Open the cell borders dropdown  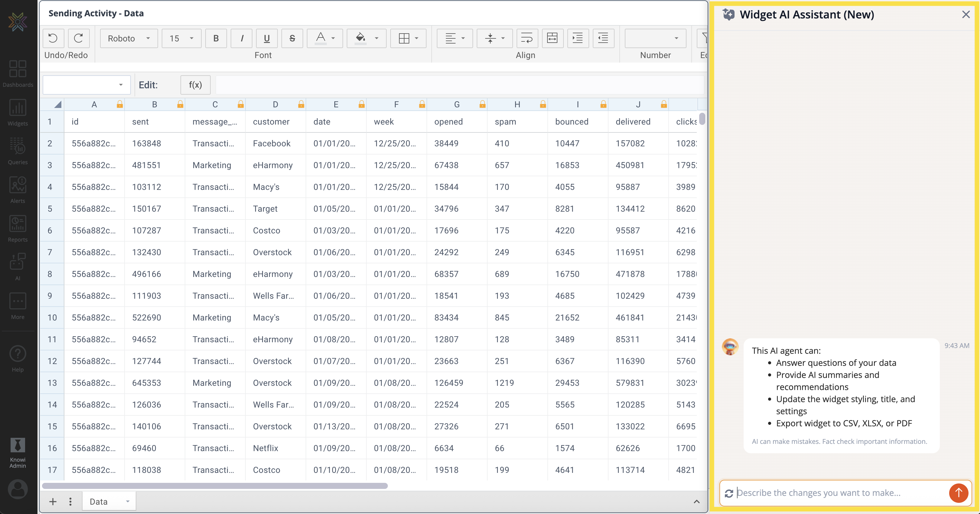point(408,38)
